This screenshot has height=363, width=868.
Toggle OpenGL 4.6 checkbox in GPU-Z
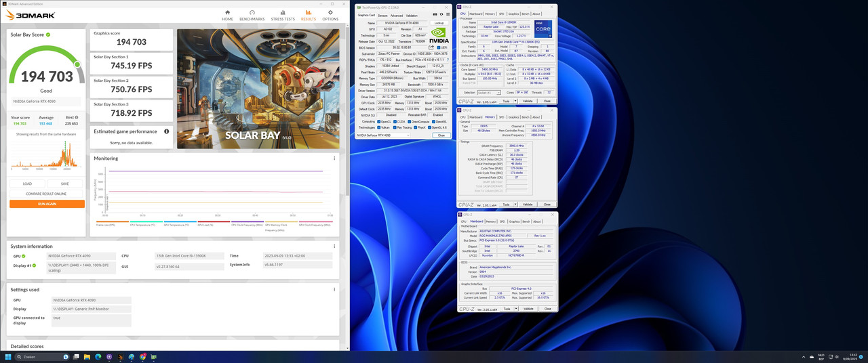pyautogui.click(x=430, y=127)
